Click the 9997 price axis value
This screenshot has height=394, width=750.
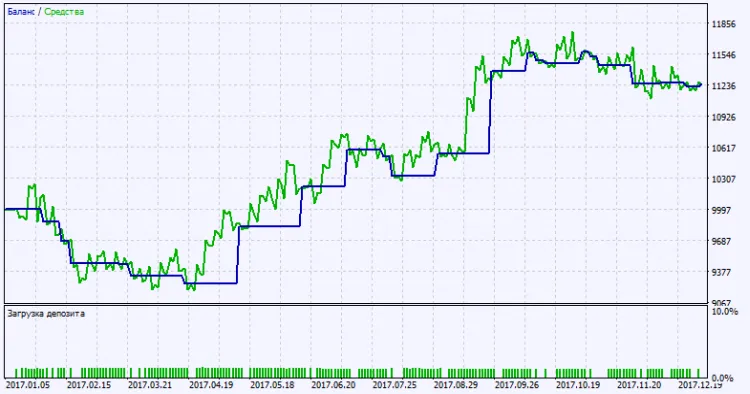pos(722,210)
